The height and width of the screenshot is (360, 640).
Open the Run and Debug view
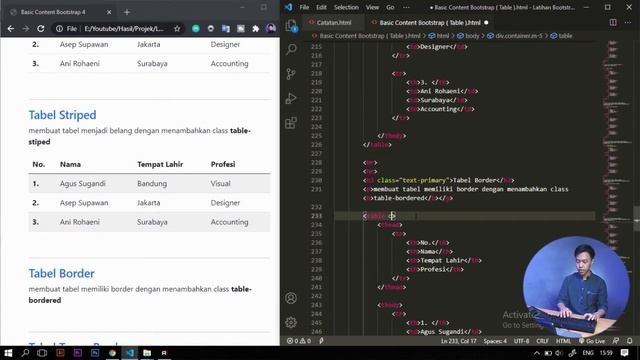(x=291, y=98)
